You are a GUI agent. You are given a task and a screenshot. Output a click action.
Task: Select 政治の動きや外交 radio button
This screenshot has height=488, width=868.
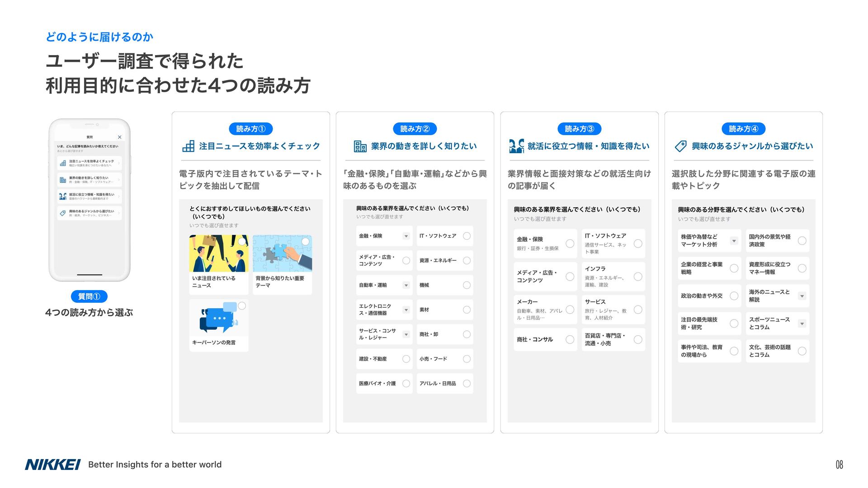[734, 296]
